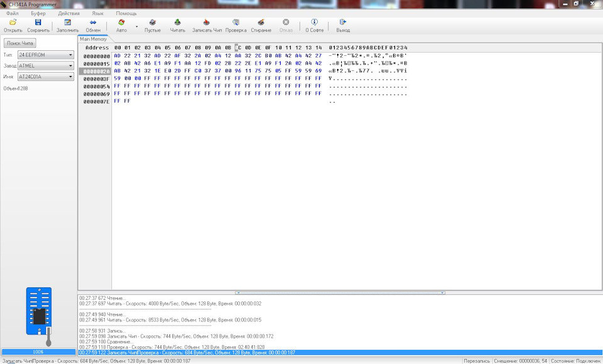Screen dimensions: 603x364
Task: Select address row 00000000
Action: click(x=96, y=56)
